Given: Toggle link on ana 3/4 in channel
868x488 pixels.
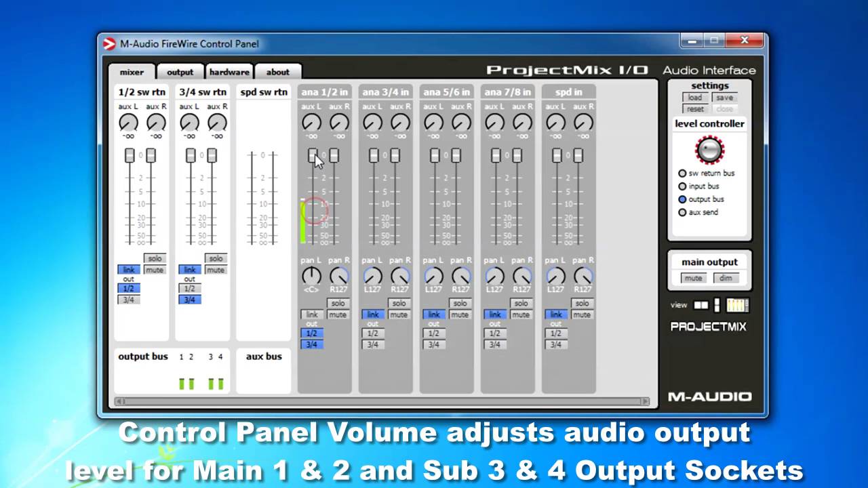Looking at the screenshot, I should [x=372, y=314].
